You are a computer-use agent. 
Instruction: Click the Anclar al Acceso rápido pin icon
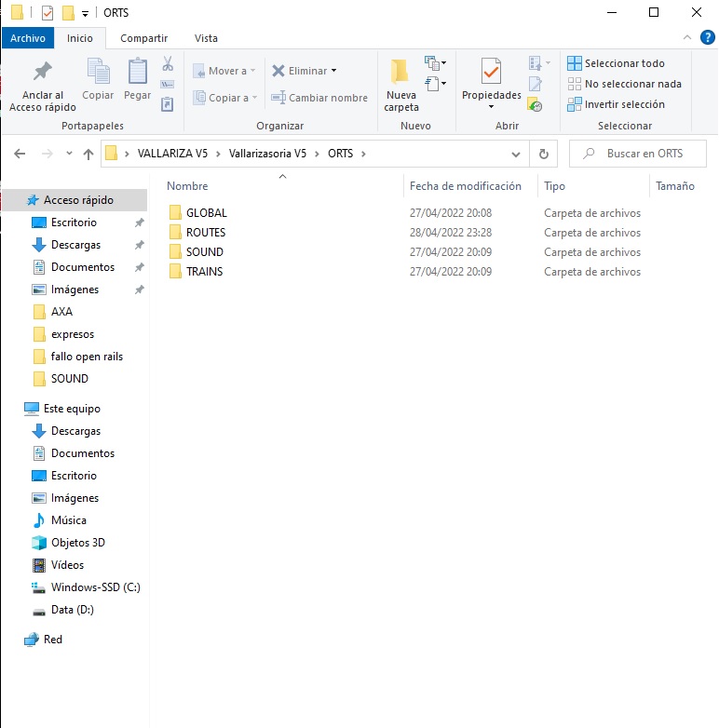click(x=42, y=73)
